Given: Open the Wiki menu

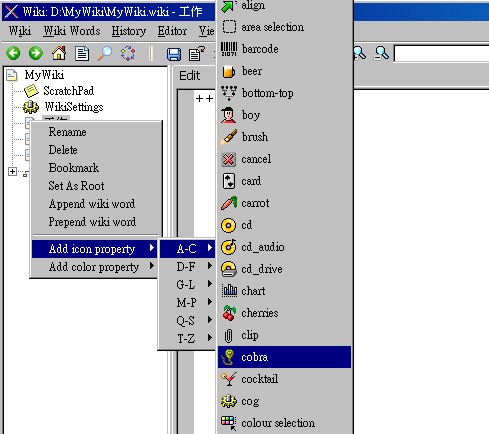Looking at the screenshot, I should coord(20,31).
